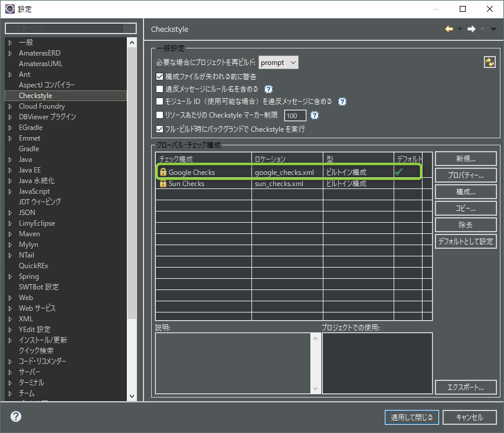This screenshot has height=433, width=504.
Task: Click the キャンセル button
Action: [x=470, y=417]
